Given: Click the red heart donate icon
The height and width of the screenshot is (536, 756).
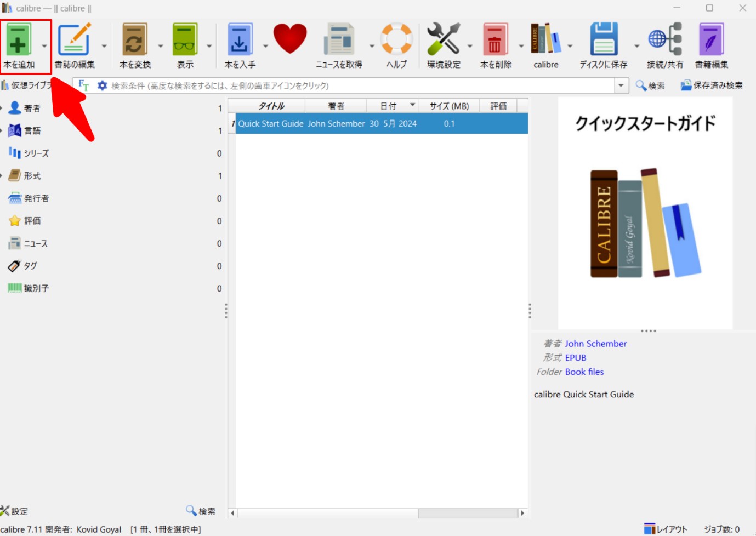Looking at the screenshot, I should point(290,39).
